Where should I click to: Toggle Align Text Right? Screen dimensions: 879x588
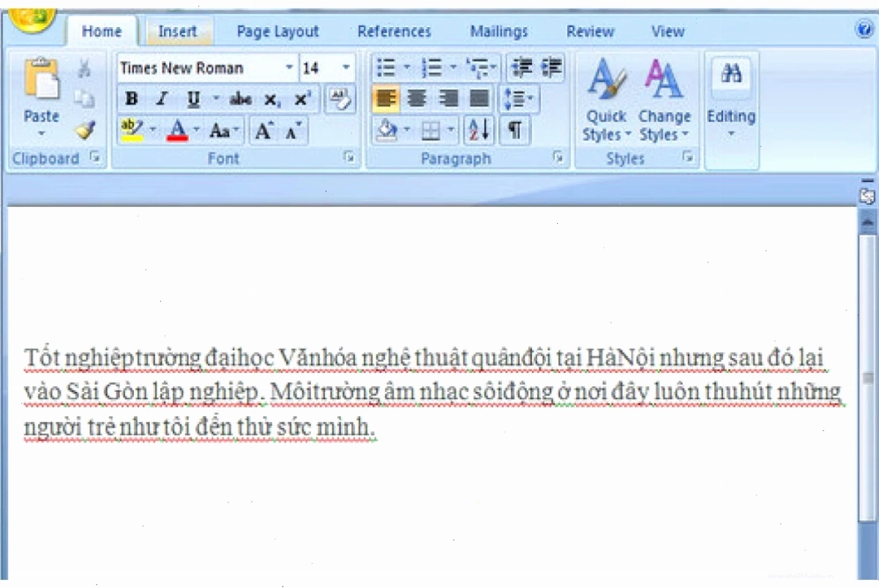pyautogui.click(x=447, y=99)
